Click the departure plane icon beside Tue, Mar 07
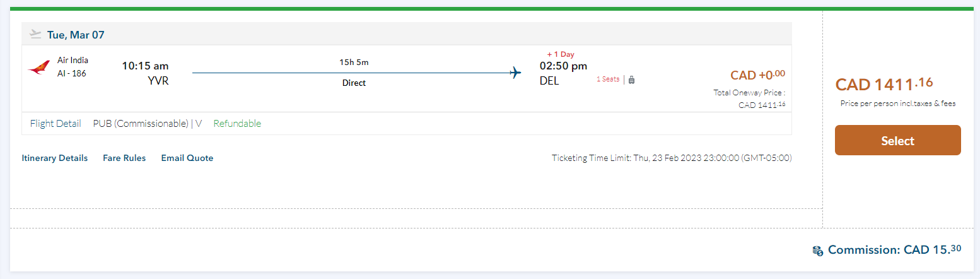Viewport: 980px width, 279px height. (35, 34)
